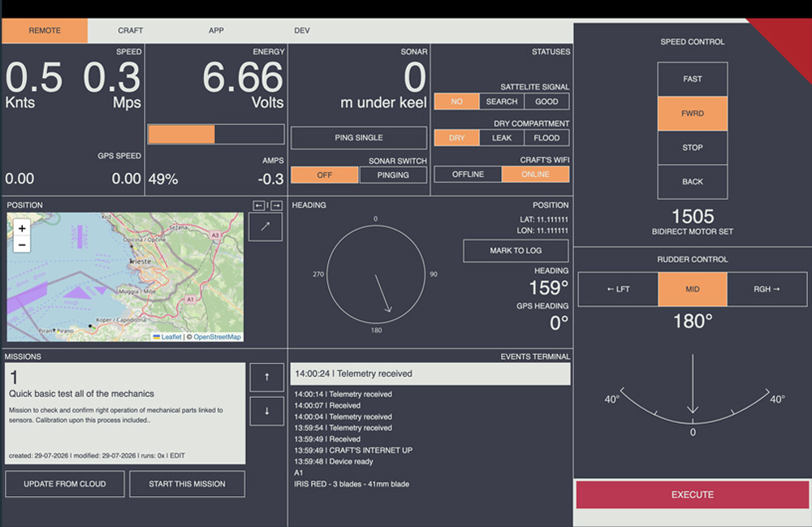Click the right arrow icon above map
812x527 pixels.
[x=277, y=205]
